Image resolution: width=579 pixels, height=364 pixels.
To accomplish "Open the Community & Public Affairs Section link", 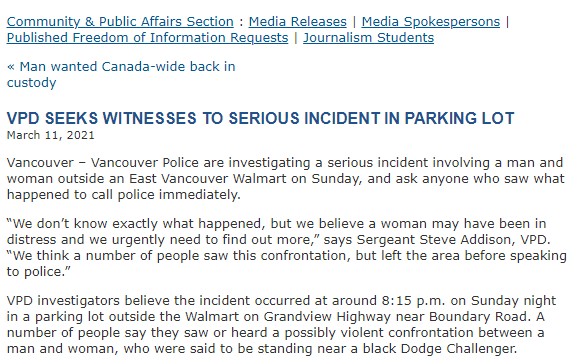I will pos(120,22).
